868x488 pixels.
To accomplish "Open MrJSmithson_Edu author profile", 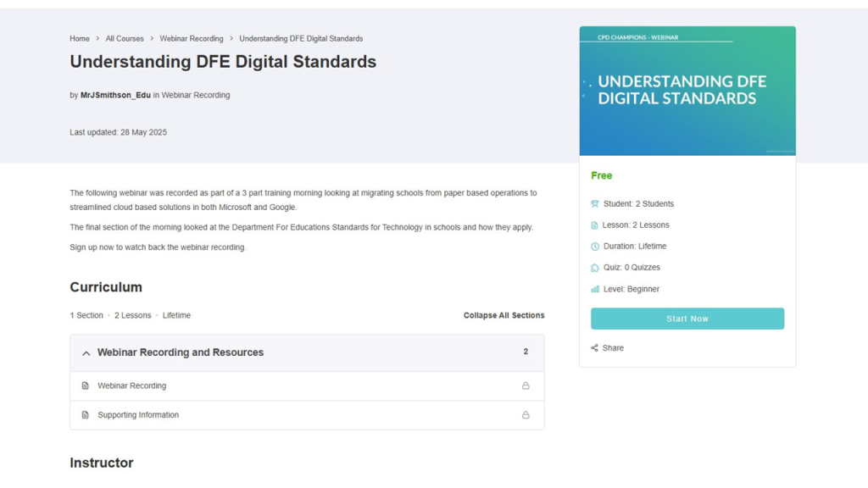I will (x=115, y=95).
